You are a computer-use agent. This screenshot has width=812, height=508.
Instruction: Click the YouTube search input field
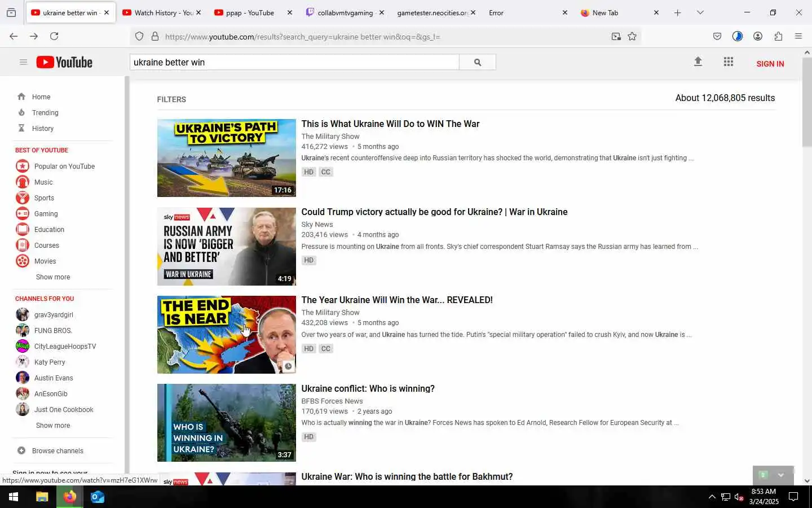pos(294,62)
